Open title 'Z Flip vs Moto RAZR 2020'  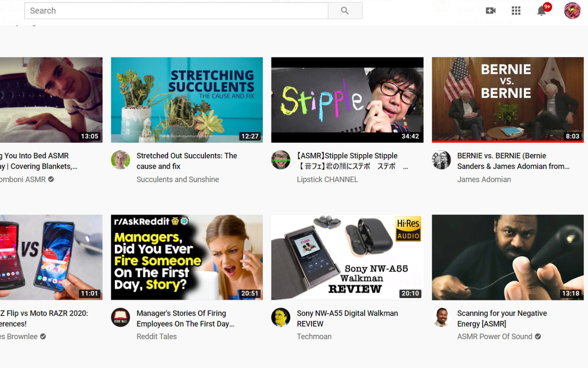pos(44,318)
